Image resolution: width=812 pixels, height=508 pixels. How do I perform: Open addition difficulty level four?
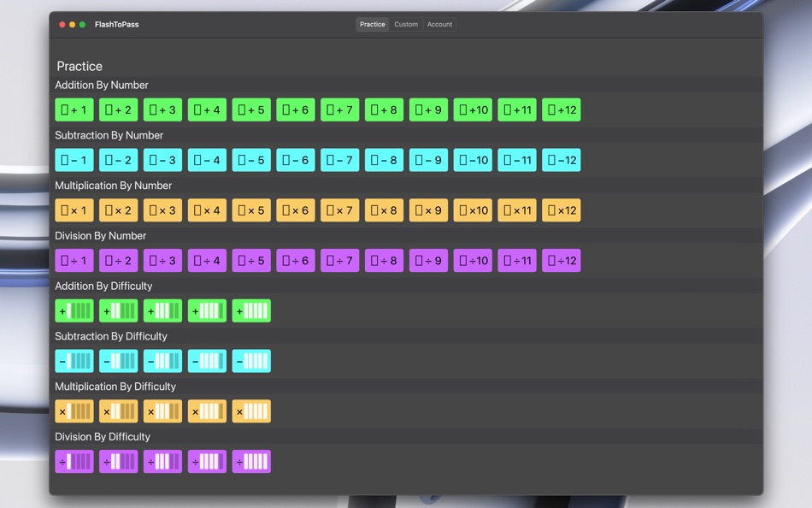click(207, 311)
